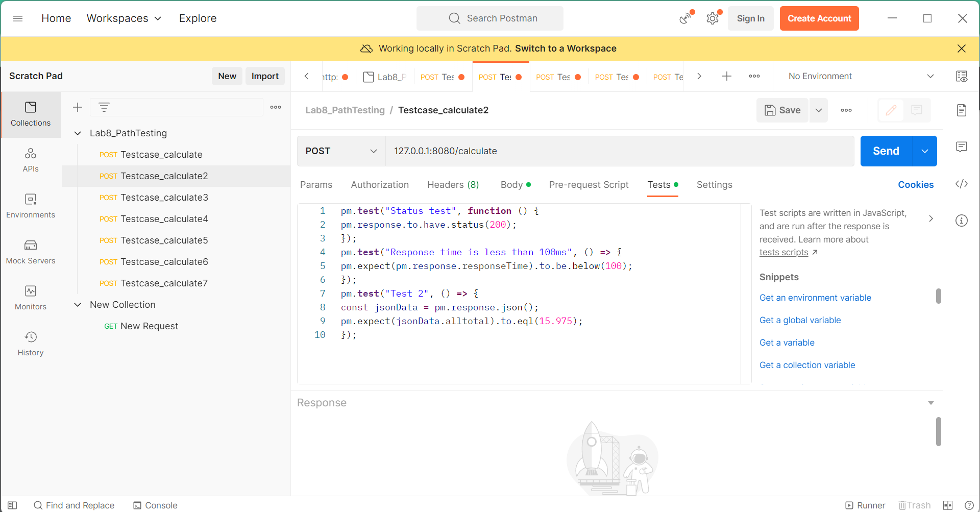
Task: Open the APIs sidebar panel
Action: [31, 160]
